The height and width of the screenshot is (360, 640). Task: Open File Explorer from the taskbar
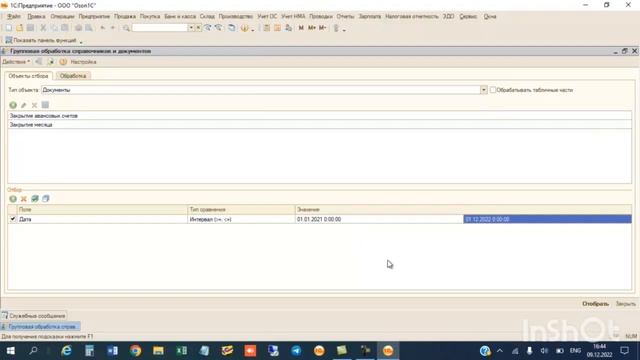point(158,351)
